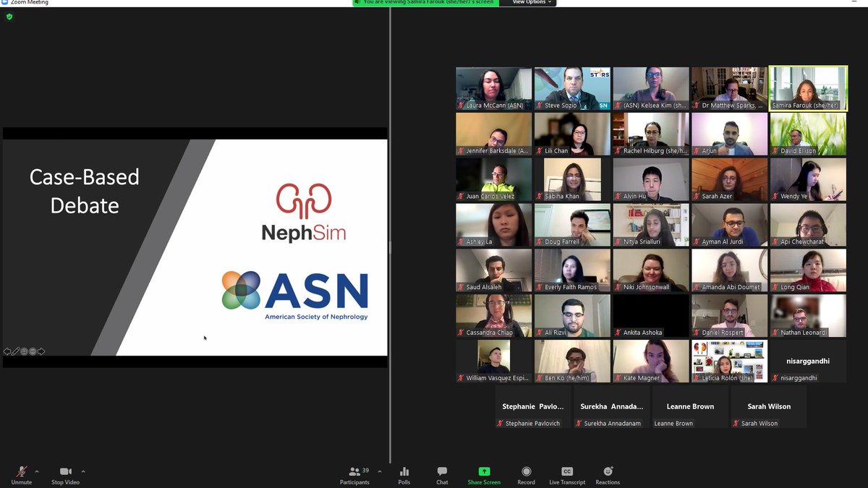Select Jennifer Barksdale's video tile

(x=493, y=134)
